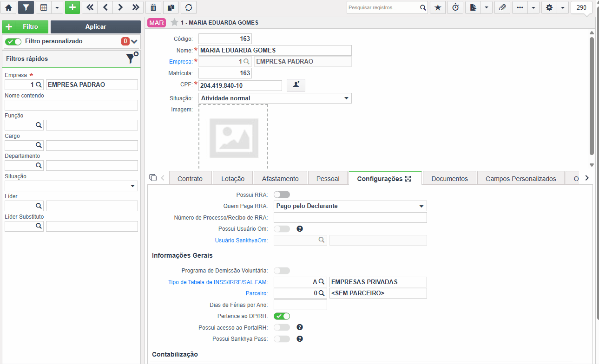This screenshot has width=599, height=364.
Task: Click the 290 record counter
Action: pos(581,7)
